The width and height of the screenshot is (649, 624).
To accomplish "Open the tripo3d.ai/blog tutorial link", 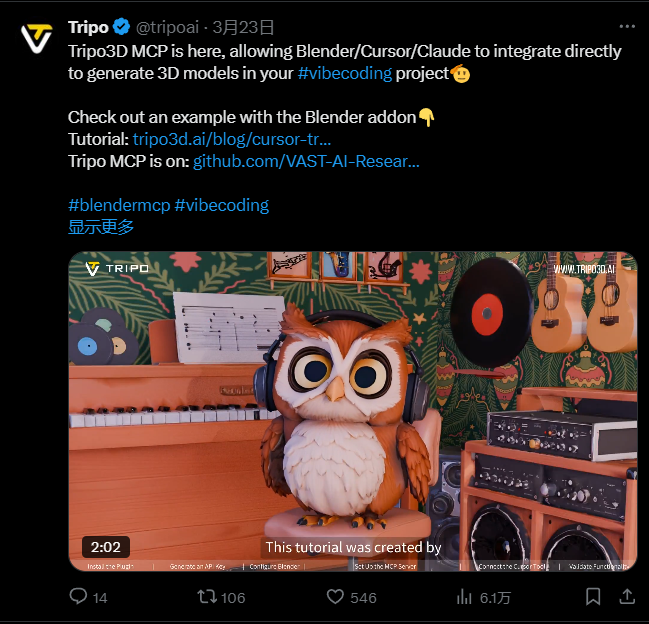I will tap(232, 139).
